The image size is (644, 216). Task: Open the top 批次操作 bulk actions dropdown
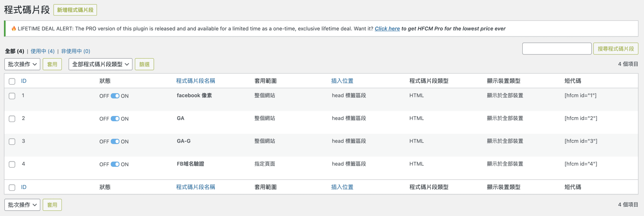coord(22,64)
